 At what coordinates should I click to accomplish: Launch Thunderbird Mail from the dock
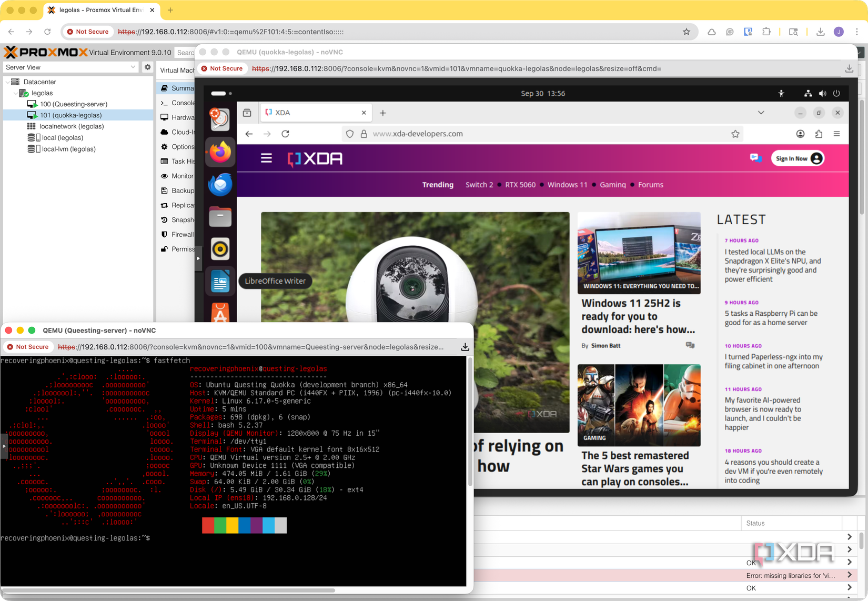tap(220, 185)
